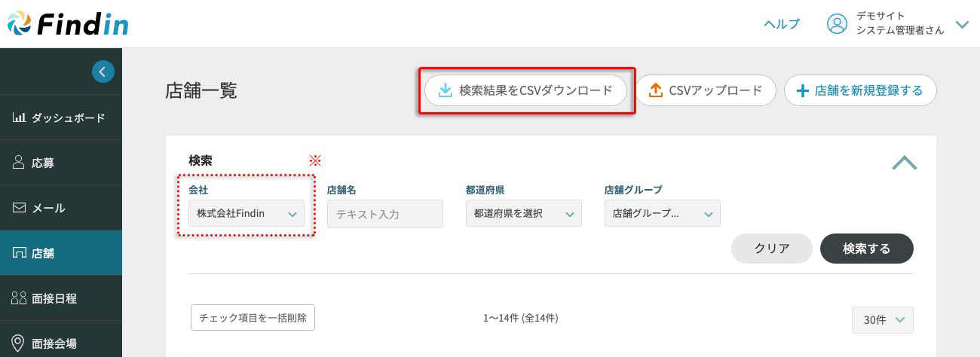Collapse the 検索 panel chevron
This screenshot has width=980, height=357.
(x=905, y=163)
